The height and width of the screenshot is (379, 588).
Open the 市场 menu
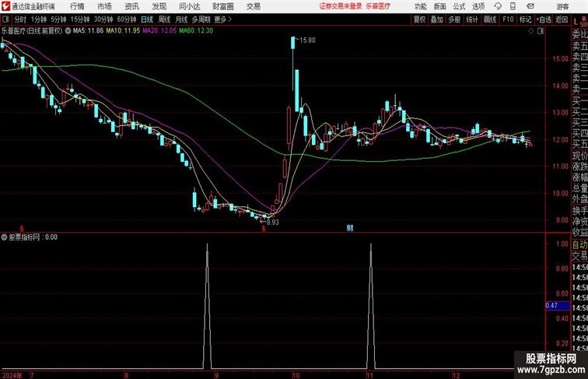(x=104, y=6)
